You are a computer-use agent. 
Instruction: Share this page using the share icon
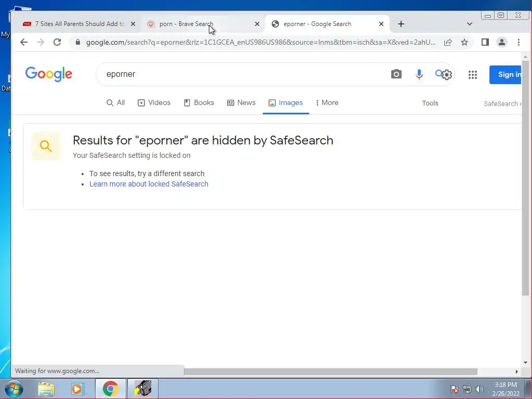tap(448, 42)
